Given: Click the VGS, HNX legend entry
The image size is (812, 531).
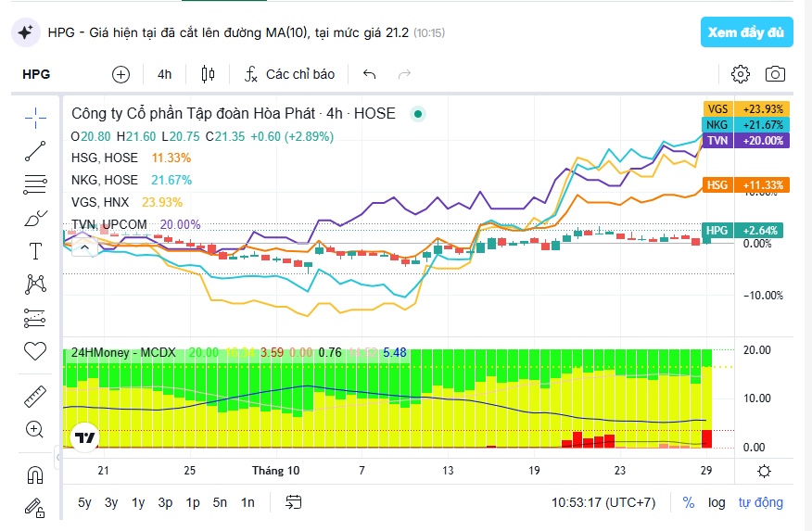Looking at the screenshot, I should click(x=100, y=202).
